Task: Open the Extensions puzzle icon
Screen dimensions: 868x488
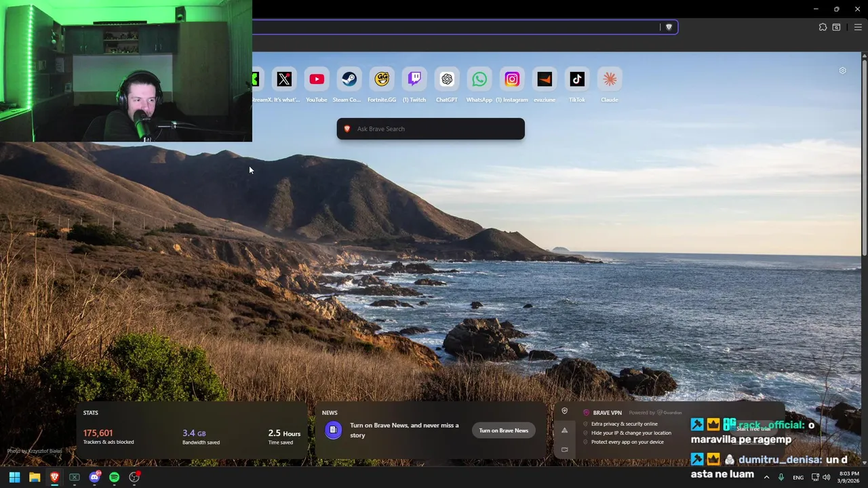Action: point(823,27)
